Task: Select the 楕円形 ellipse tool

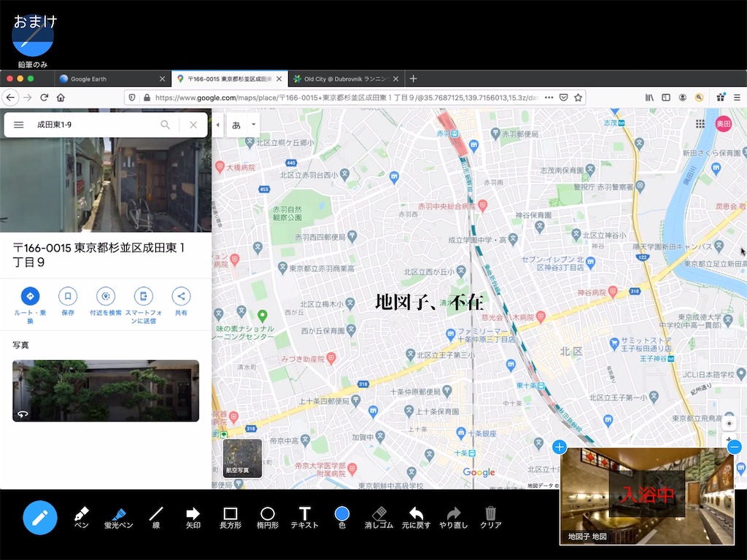Action: coord(267,517)
